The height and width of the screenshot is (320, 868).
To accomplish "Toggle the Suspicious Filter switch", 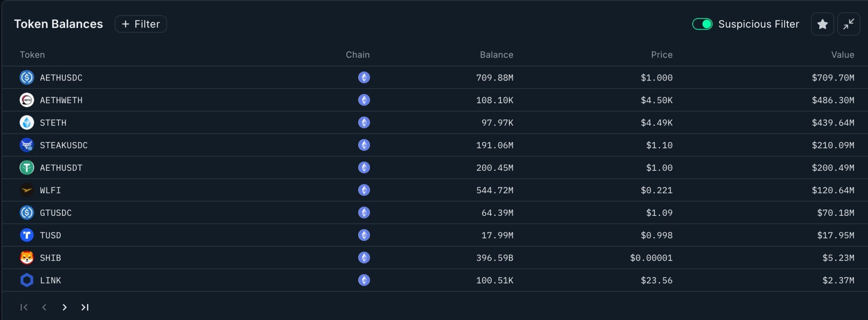I will [x=702, y=24].
